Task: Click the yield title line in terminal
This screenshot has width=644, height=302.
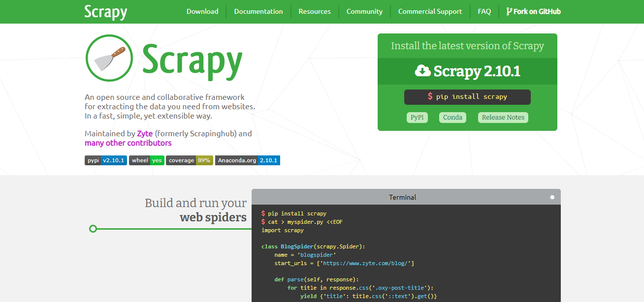Action: click(369, 296)
